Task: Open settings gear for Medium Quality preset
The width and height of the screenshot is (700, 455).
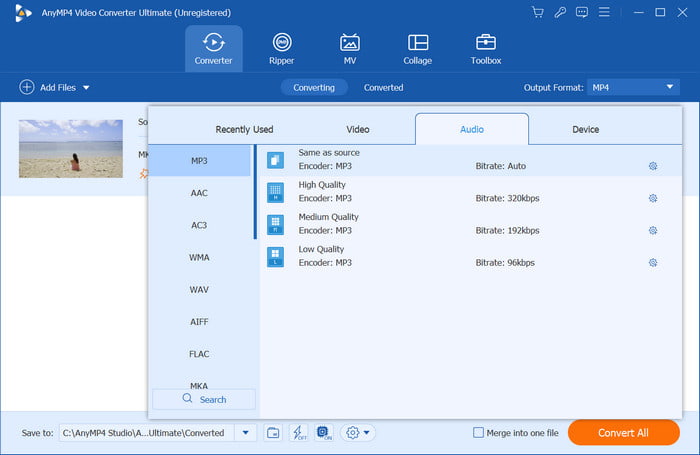Action: pos(653,230)
